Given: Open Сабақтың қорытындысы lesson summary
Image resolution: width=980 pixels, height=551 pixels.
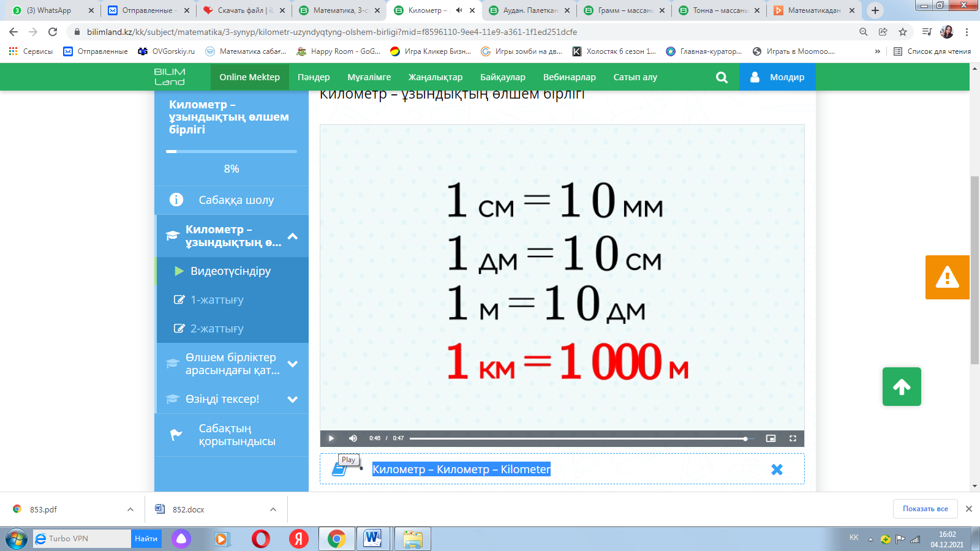Looking at the screenshot, I should [232, 435].
